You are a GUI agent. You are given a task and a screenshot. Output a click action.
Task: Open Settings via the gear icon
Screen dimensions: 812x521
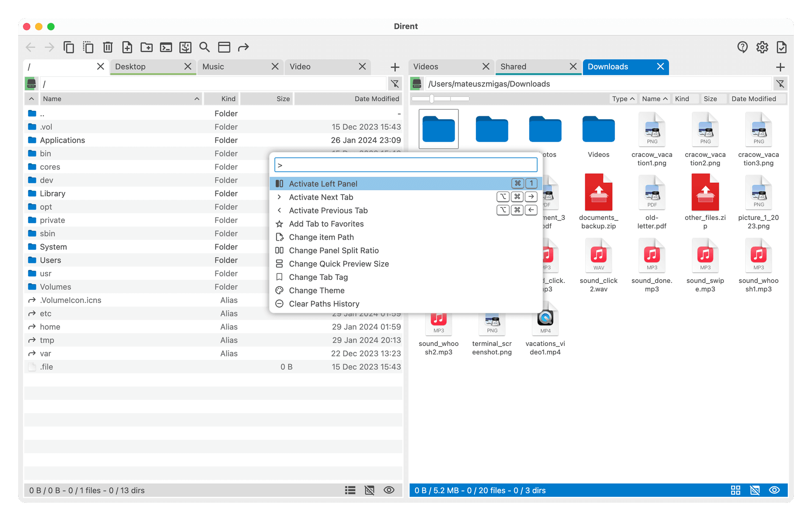762,47
